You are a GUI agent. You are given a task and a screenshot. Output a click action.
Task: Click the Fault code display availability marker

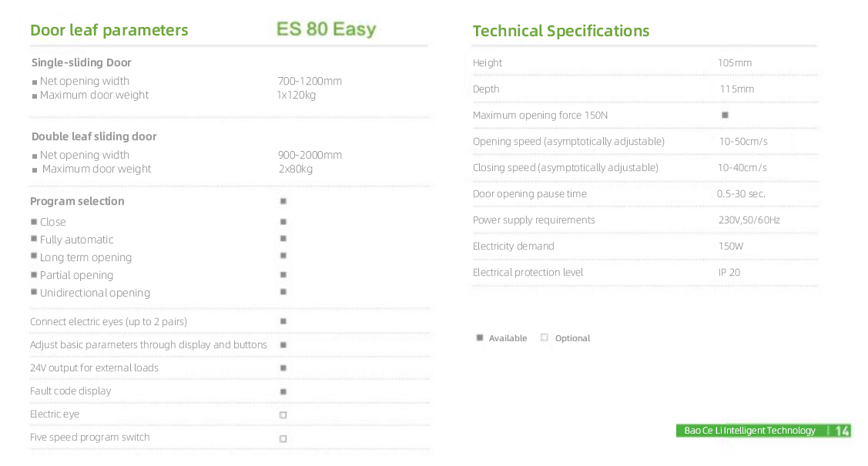(x=283, y=392)
